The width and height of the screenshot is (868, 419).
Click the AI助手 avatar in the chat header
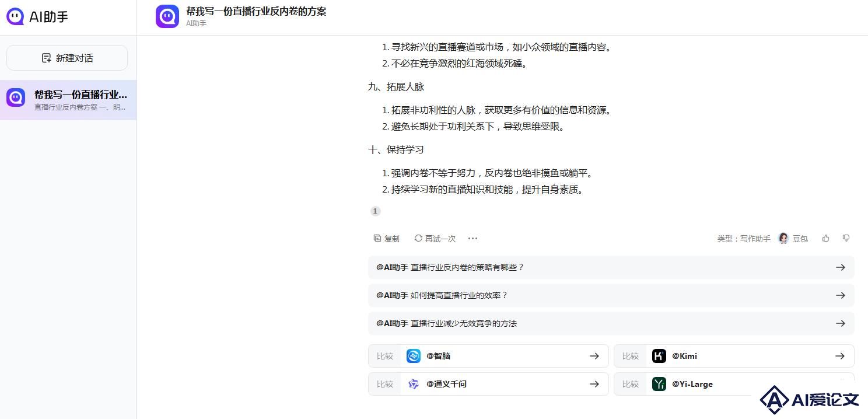pyautogui.click(x=167, y=16)
